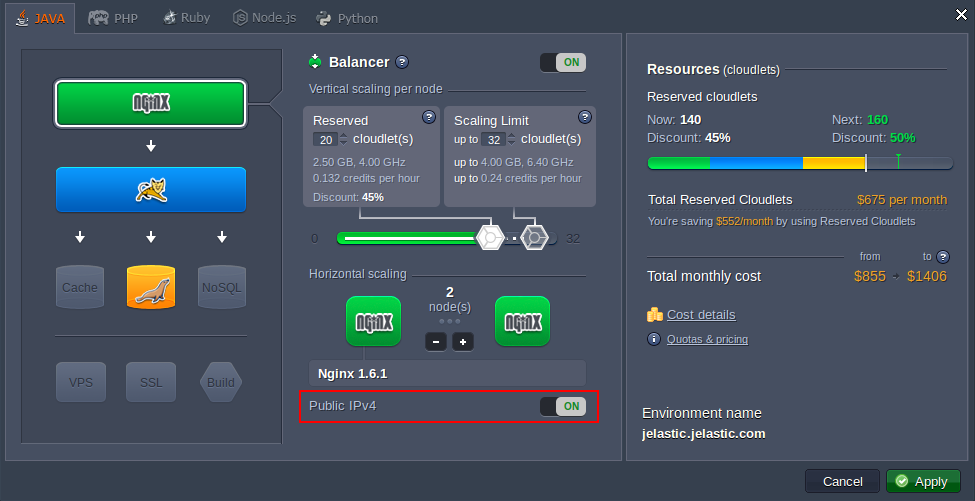Click the Reserved cloudlets slider handle

pyautogui.click(x=490, y=238)
